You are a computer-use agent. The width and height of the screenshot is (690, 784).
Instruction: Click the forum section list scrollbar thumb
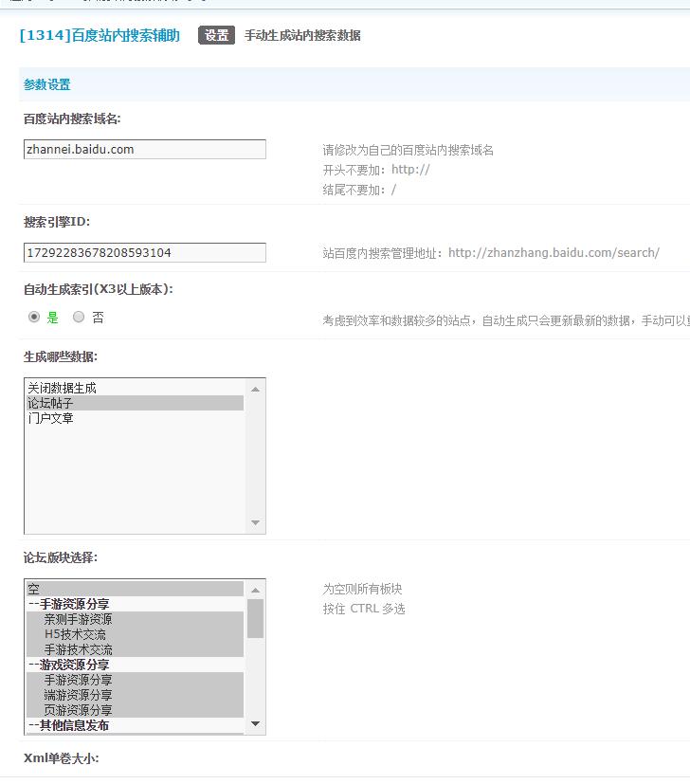(255, 617)
